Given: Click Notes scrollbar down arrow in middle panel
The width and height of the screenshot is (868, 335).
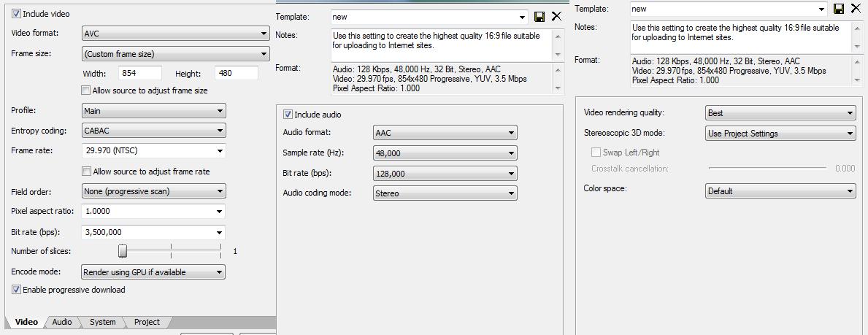Looking at the screenshot, I should pos(558,55).
